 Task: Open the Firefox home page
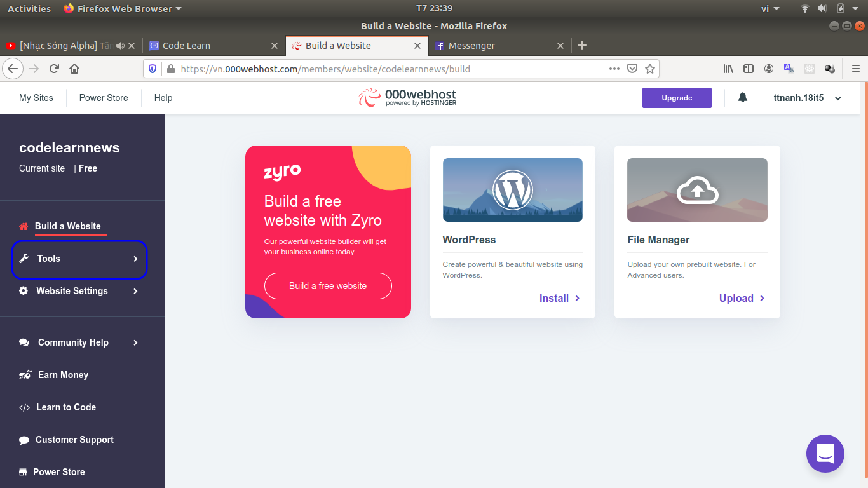coord(74,69)
